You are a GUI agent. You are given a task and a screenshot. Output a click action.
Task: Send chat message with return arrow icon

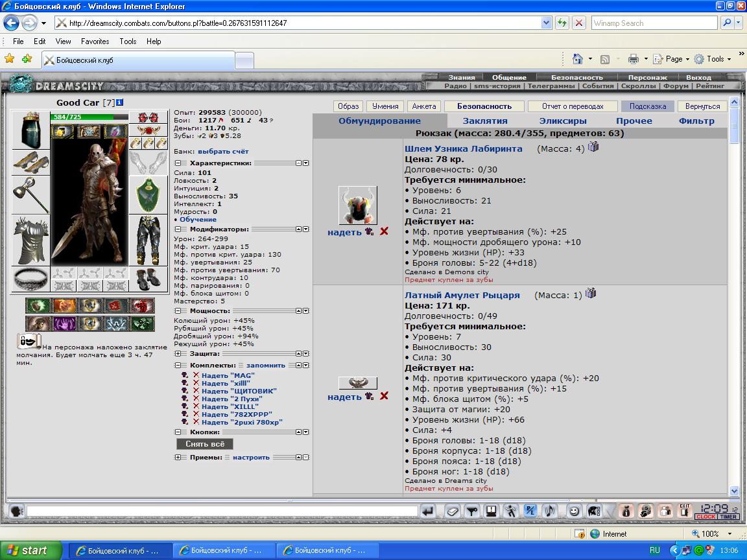click(x=428, y=511)
